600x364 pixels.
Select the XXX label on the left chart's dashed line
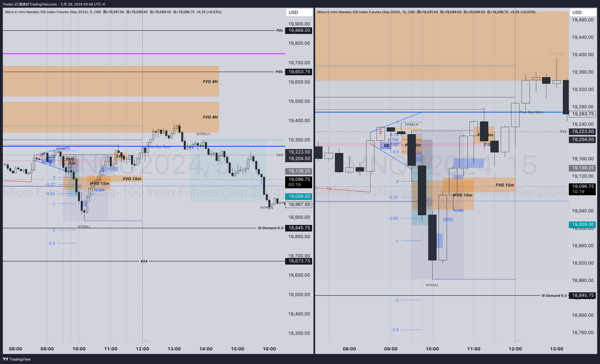tap(280, 155)
